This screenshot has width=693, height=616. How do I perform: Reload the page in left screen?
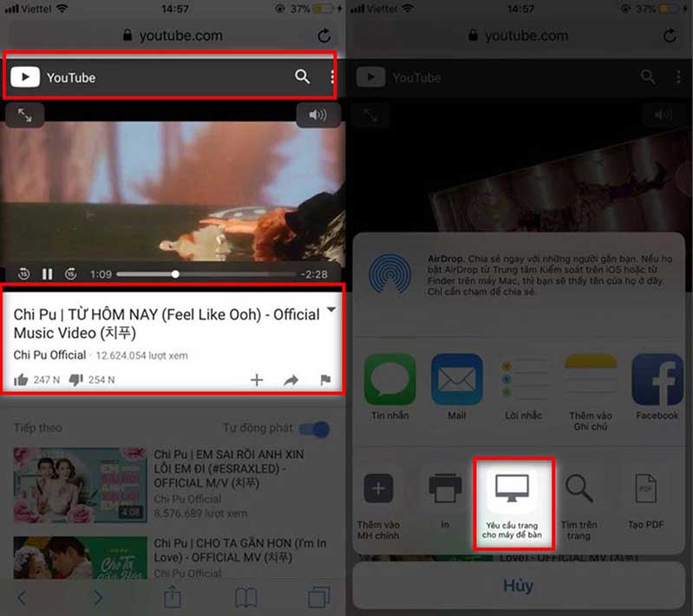[324, 36]
